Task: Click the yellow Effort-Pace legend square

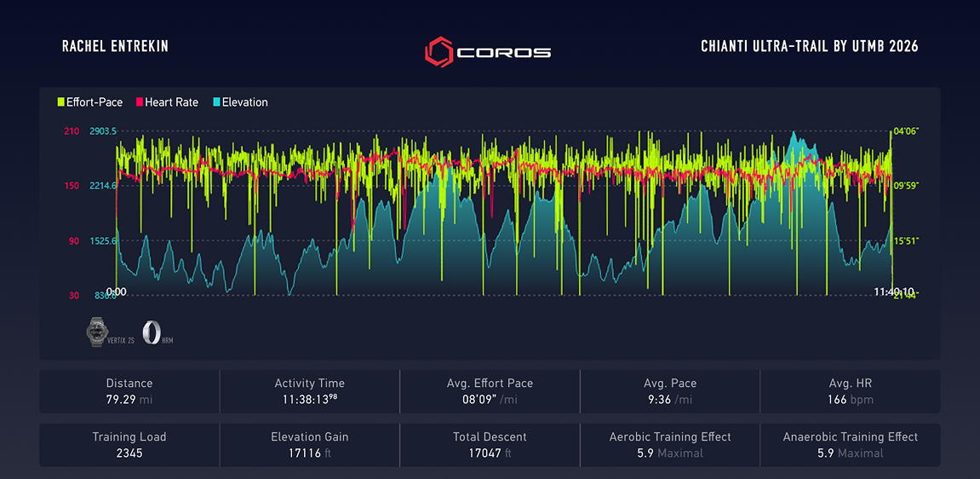Action: coord(61,102)
